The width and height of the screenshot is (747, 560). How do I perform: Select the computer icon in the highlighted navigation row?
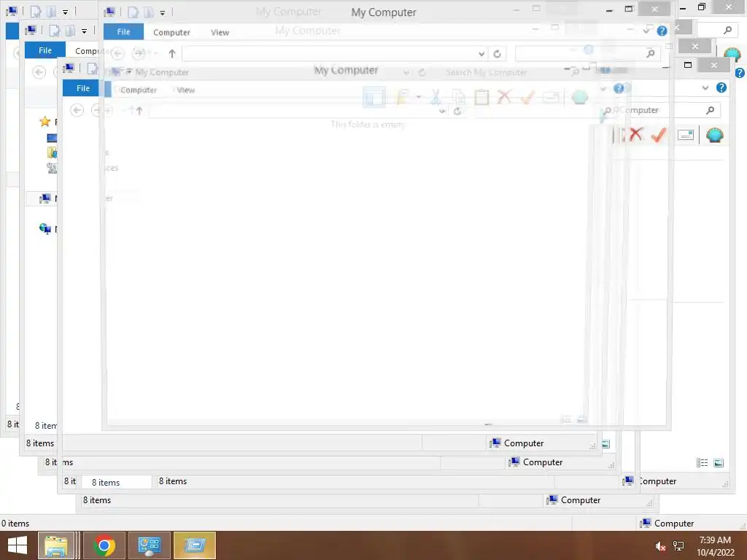[45, 198]
